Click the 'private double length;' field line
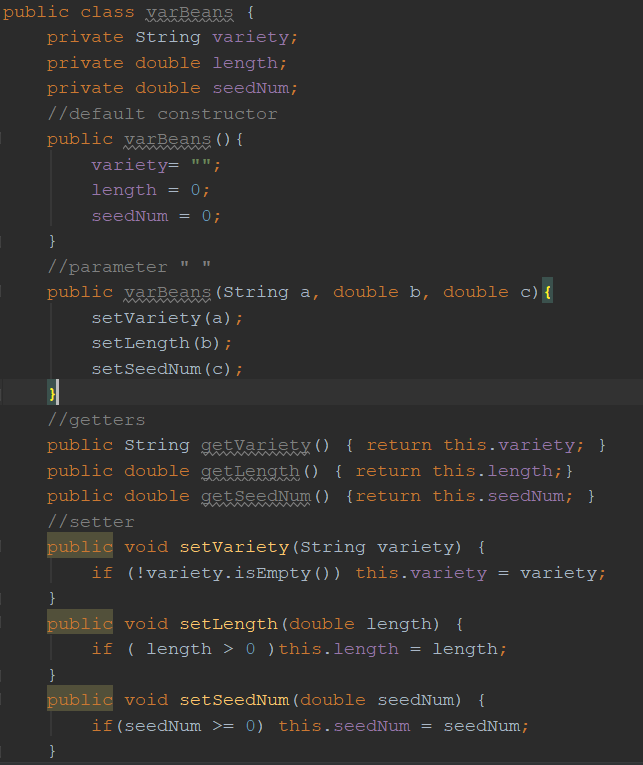This screenshot has width=643, height=765. coord(167,63)
